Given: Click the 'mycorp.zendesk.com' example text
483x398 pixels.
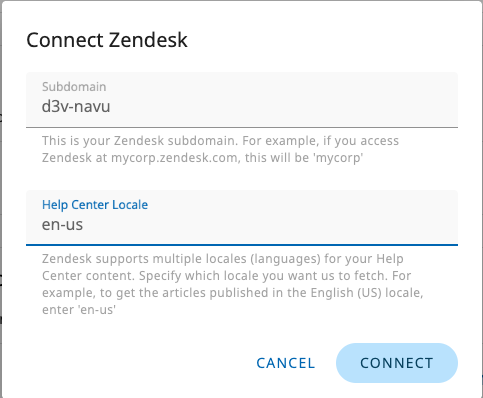Looking at the screenshot, I should pyautogui.click(x=175, y=158).
